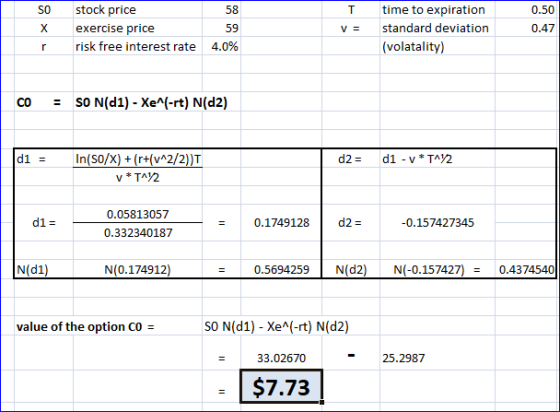
Task: Click the d2 formula 'd1 - v * T^½'
Action: 417,159
